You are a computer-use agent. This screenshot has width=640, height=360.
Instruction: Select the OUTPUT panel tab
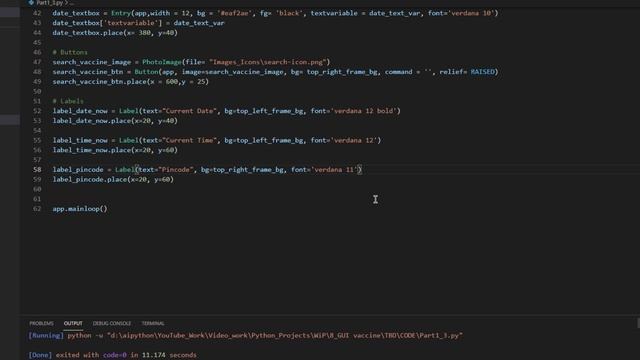pyautogui.click(x=73, y=323)
